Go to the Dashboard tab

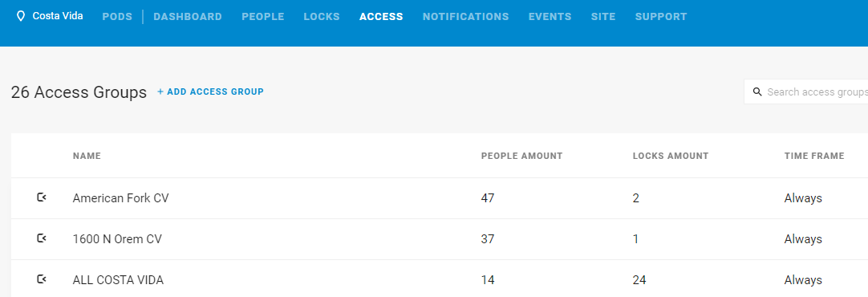(188, 17)
